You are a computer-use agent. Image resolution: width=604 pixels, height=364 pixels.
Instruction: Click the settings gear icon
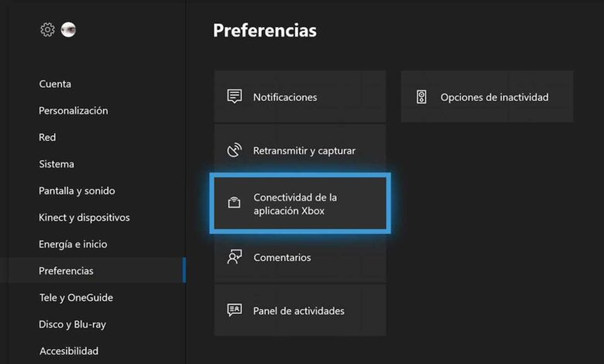click(47, 30)
